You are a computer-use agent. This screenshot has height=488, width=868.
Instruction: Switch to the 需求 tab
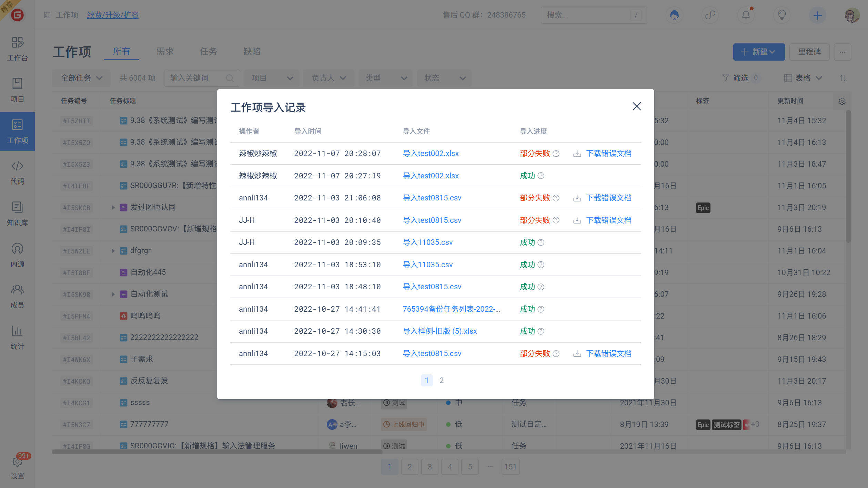pyautogui.click(x=165, y=52)
